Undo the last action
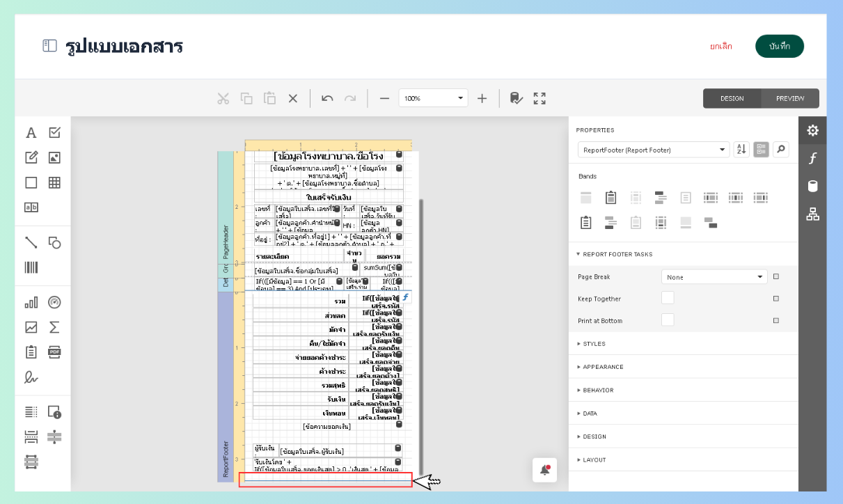The height and width of the screenshot is (504, 843). coord(327,98)
